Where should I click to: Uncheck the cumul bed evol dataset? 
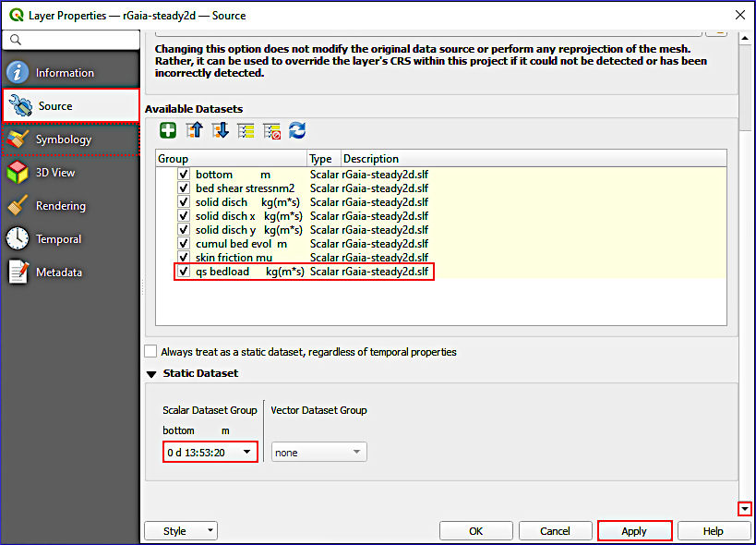[x=182, y=243]
